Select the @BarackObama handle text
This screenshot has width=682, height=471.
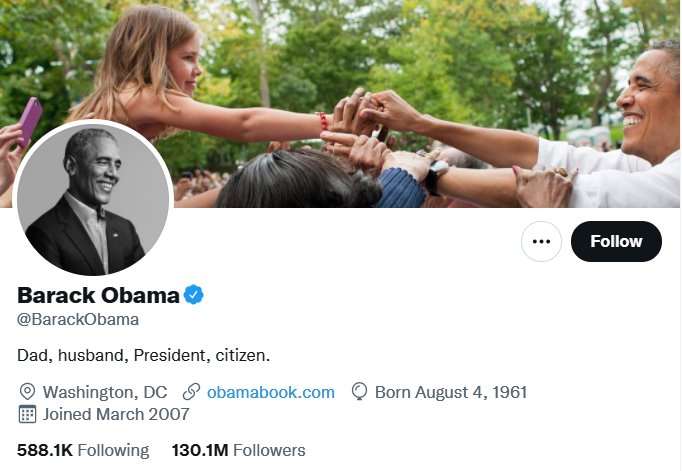pyautogui.click(x=78, y=320)
